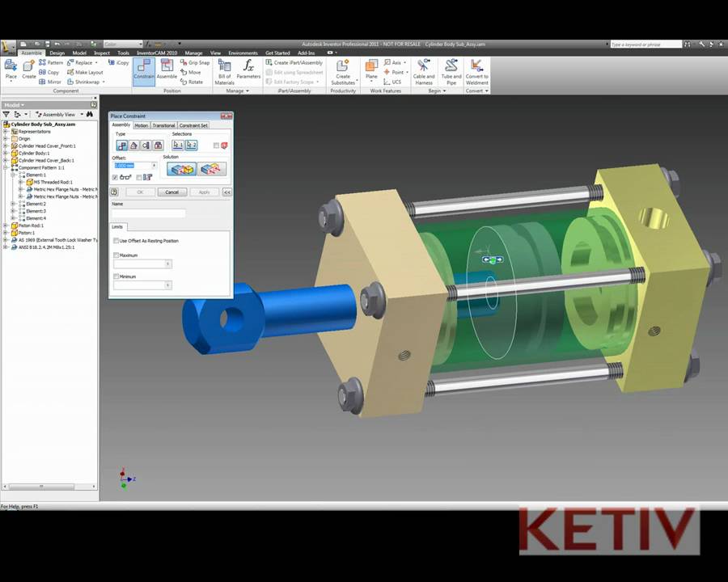Click the UCS work feature tool
This screenshot has height=582, width=728.
tap(392, 82)
